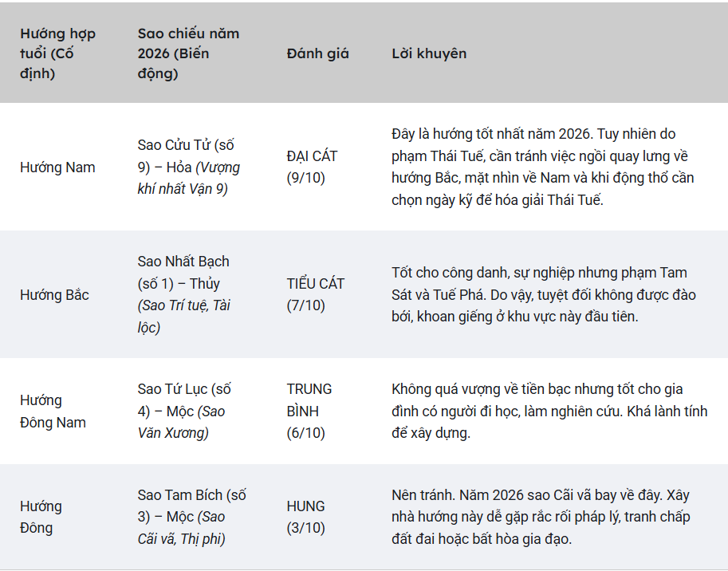Click the "Hướng Nam" direction cell
The width and height of the screenshot is (728, 571).
[57, 167]
